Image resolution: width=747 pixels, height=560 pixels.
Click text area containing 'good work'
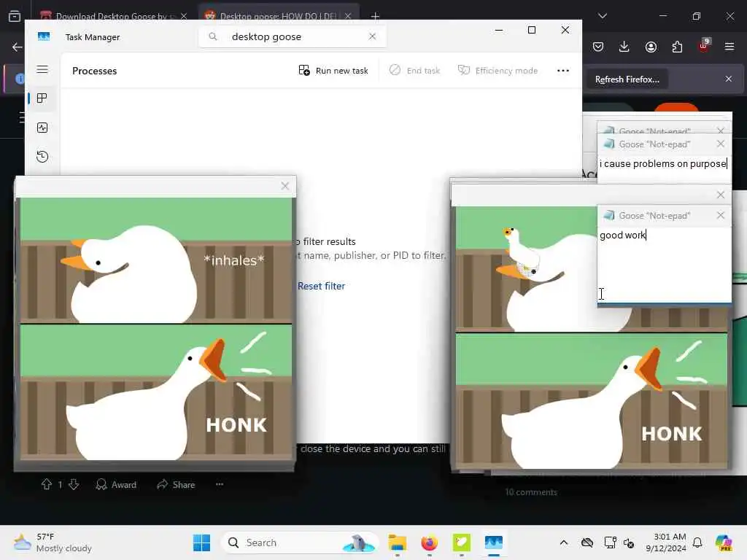[x=664, y=264]
